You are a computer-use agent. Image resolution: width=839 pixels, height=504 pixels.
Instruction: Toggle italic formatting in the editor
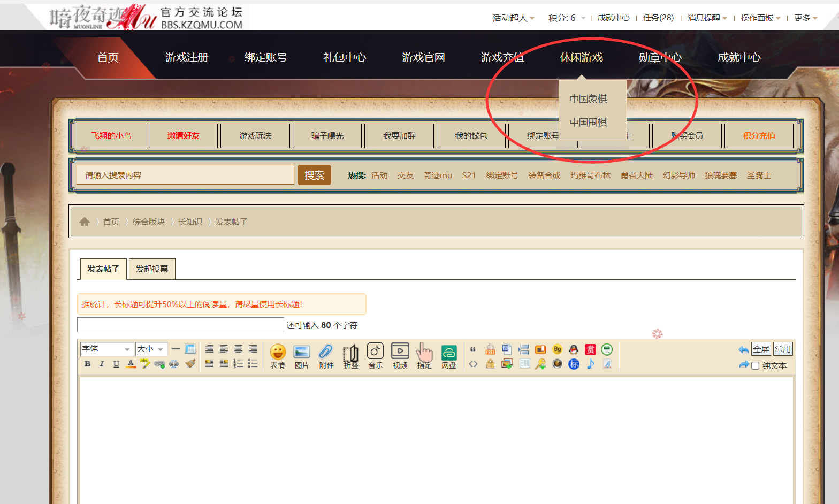click(x=102, y=364)
